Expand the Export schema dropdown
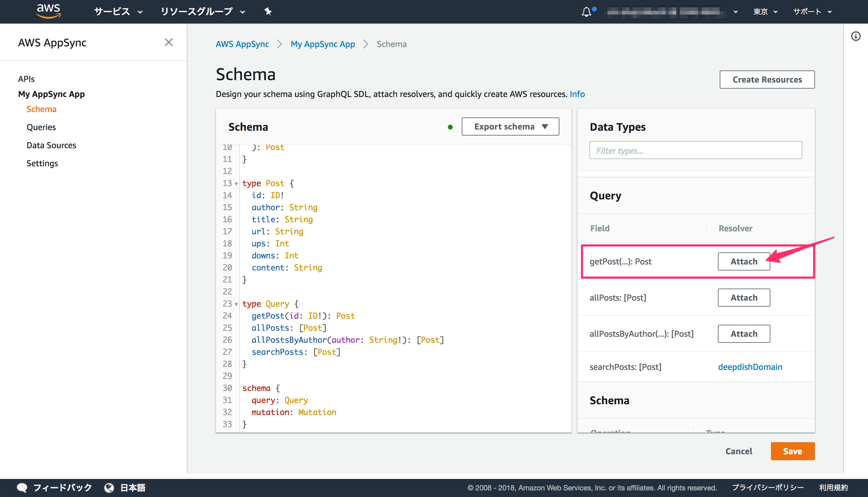Viewport: 868px width, 497px height. (510, 127)
